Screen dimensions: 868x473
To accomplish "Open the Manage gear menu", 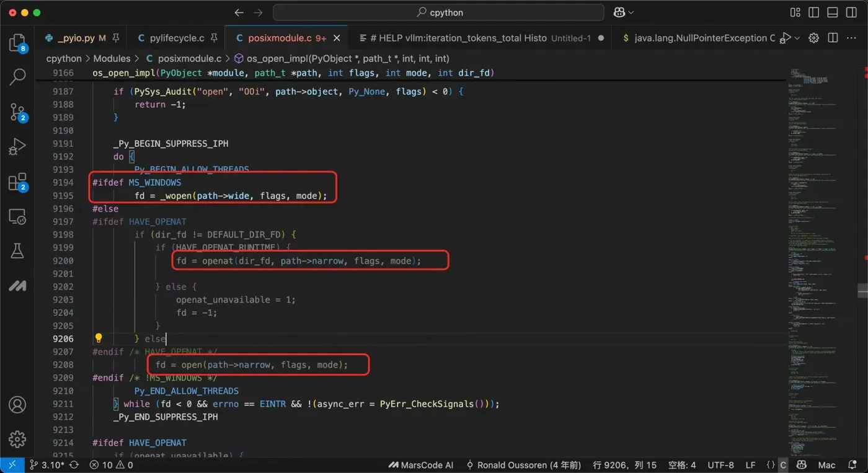I will [x=17, y=439].
